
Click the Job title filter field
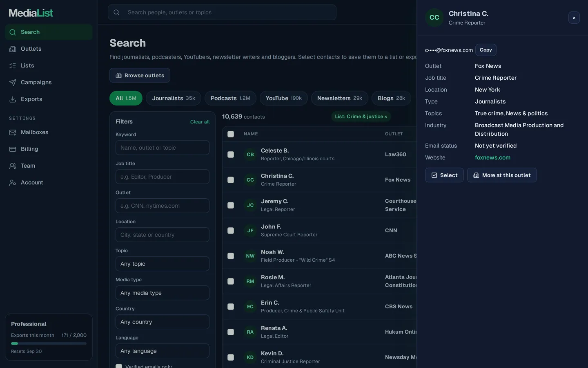tap(163, 177)
